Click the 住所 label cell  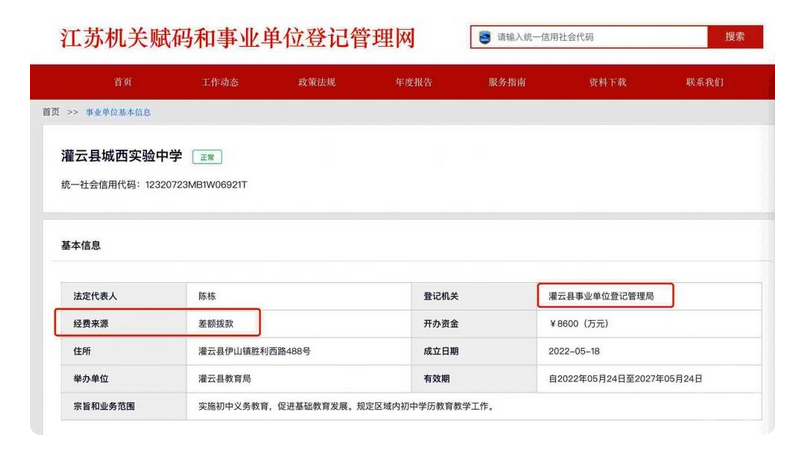[x=124, y=352]
